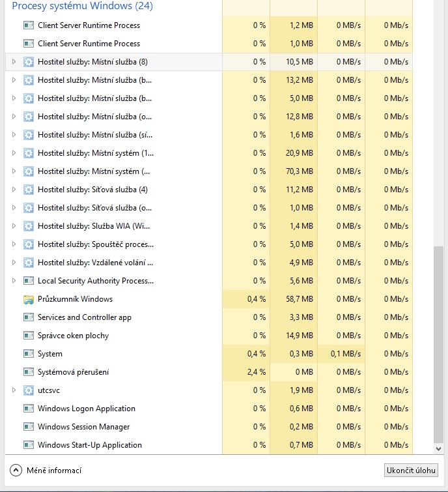Click gear icon of Hostitel služby: Místní služba (8)
Viewport: 448px width, 492px height.
pyautogui.click(x=29, y=62)
